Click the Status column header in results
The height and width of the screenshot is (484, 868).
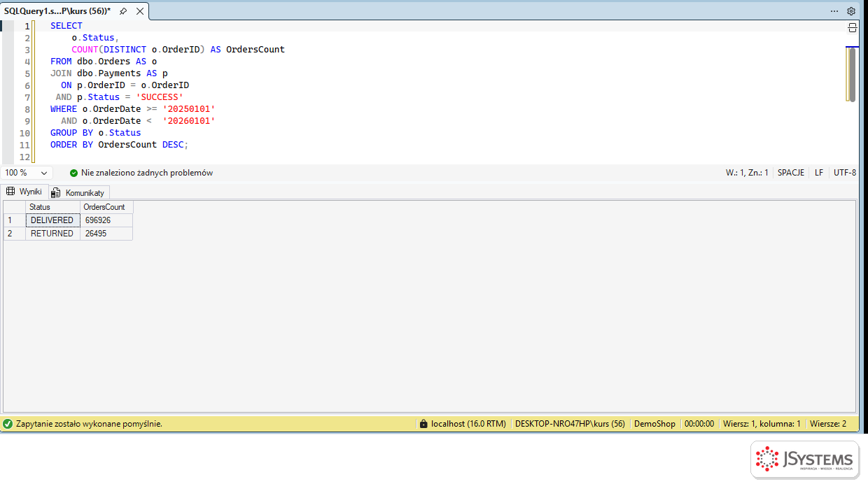click(52, 207)
